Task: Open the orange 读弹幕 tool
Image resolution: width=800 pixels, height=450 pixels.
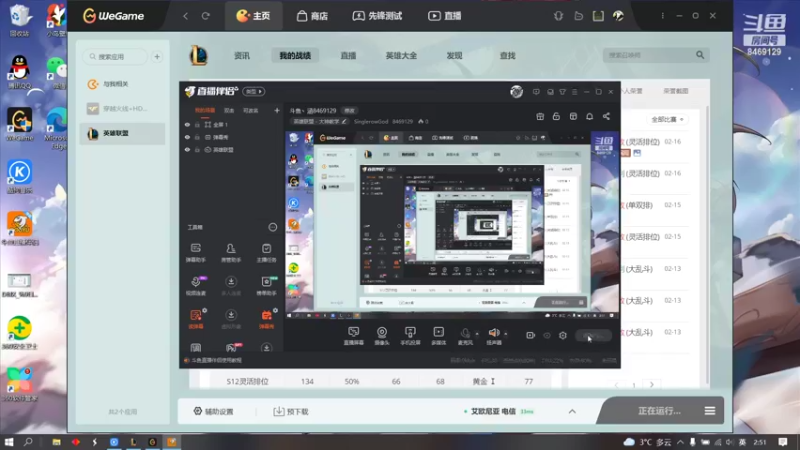Action: coord(196,318)
